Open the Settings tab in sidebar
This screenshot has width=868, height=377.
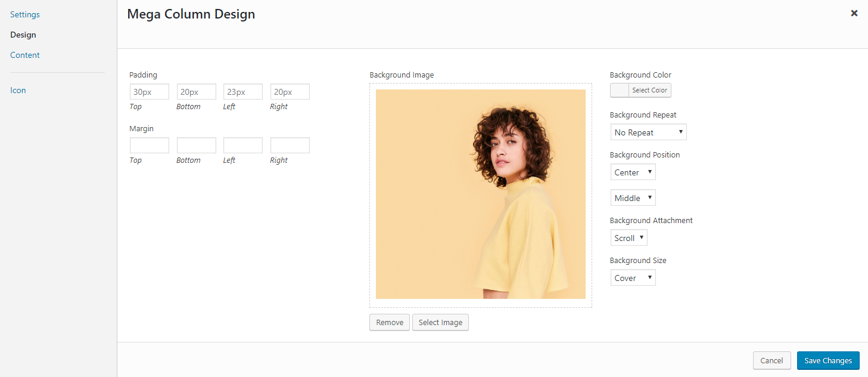coord(25,14)
